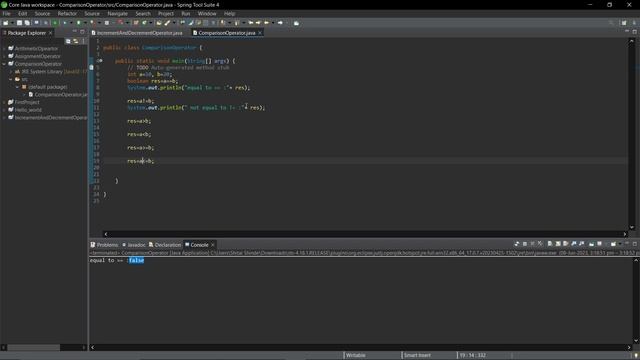640x360 pixels.
Task: Click the Save toolbar icon
Action: 19,23
